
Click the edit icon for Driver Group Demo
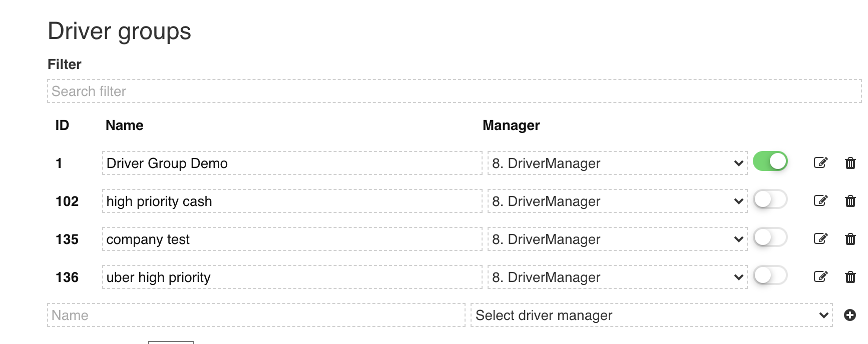(820, 162)
